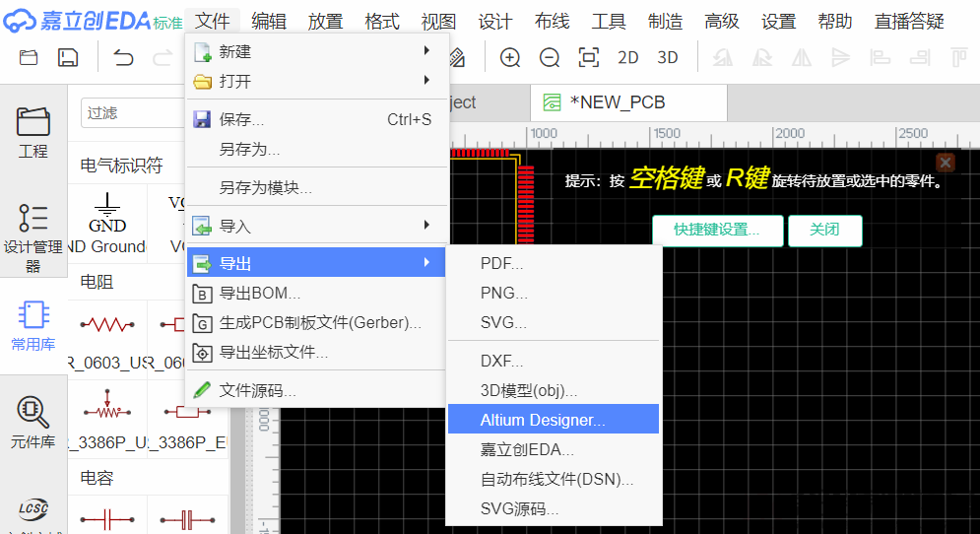Open the 工具 menu
This screenshot has width=980, height=534.
[x=609, y=22]
